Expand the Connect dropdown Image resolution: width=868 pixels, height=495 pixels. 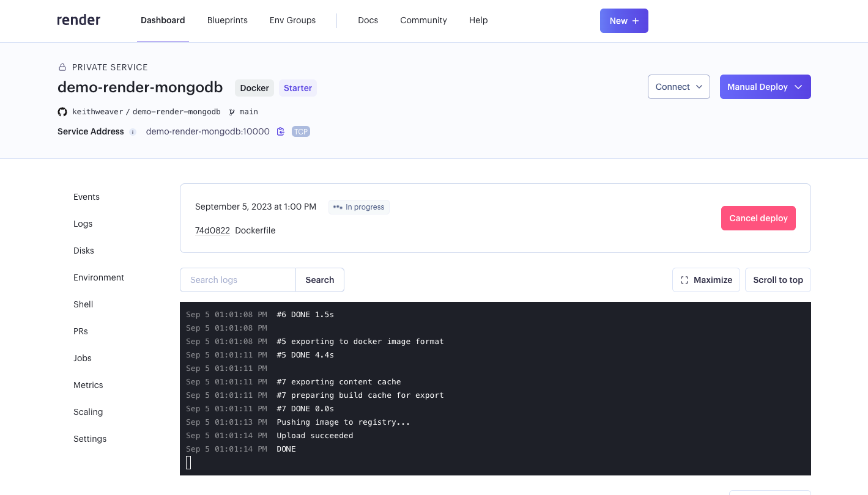tap(678, 87)
